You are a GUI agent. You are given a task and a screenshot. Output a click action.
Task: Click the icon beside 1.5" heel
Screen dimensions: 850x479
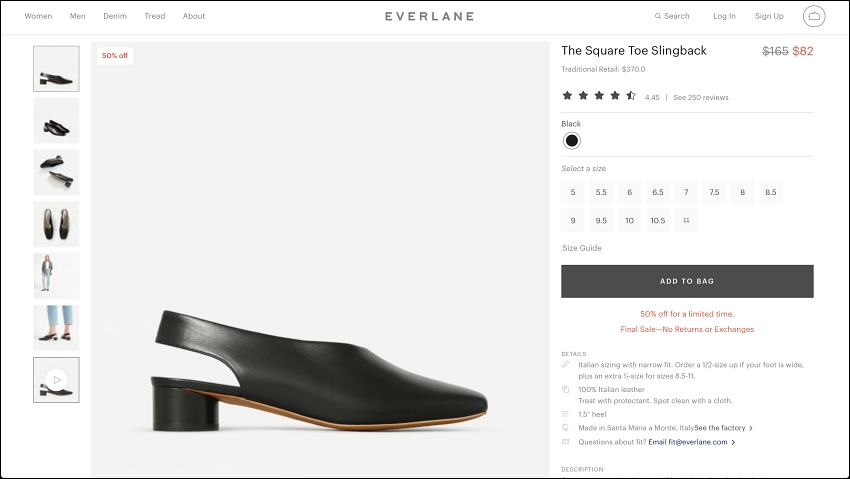[x=565, y=414]
